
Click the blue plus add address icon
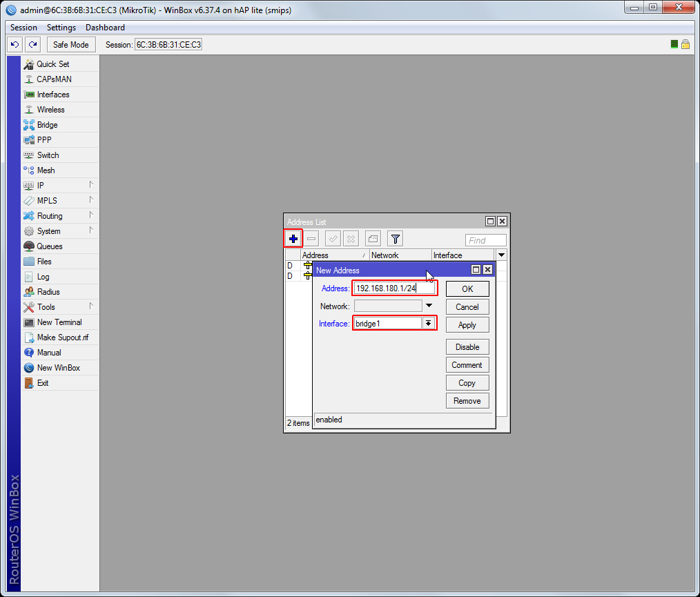[x=293, y=239]
